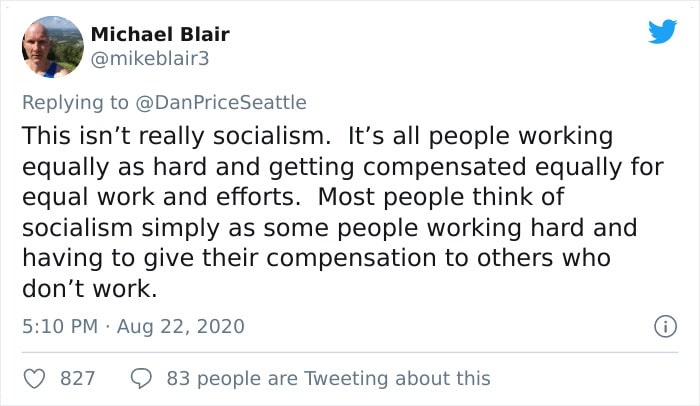Image resolution: width=700 pixels, height=406 pixels.
Task: Click the tweet's last line "don't work."
Action: pyautogui.click(x=90, y=289)
